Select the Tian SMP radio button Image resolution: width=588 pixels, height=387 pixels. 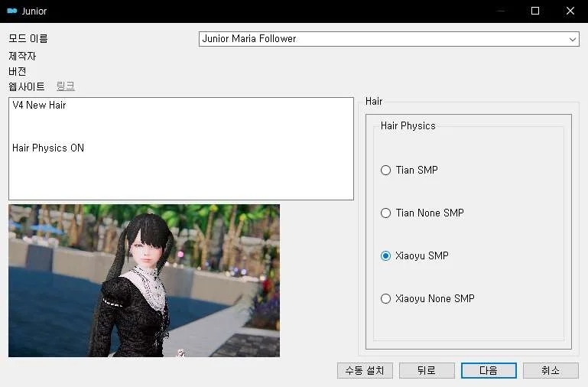(385, 171)
